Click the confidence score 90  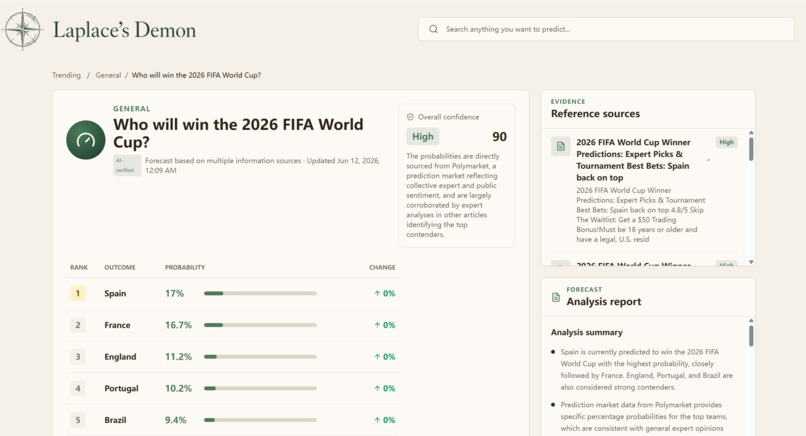[499, 137]
